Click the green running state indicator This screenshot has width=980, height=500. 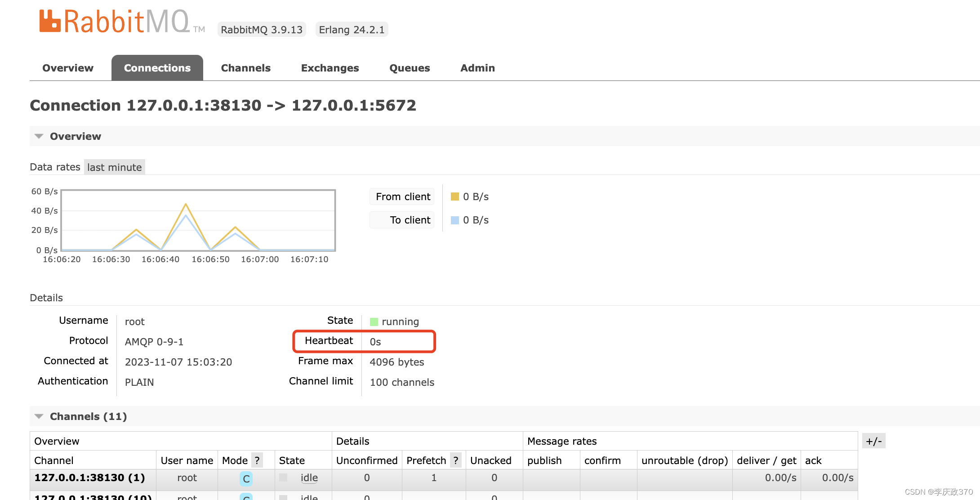click(374, 321)
